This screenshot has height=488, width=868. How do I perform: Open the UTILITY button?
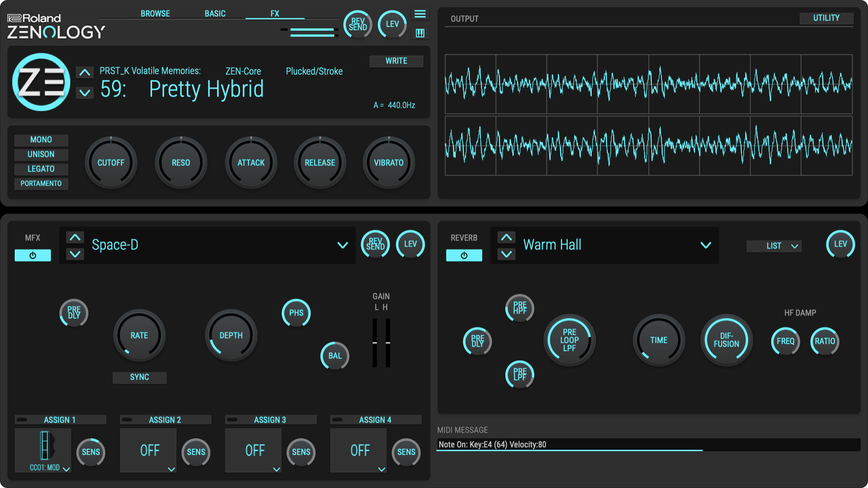[x=826, y=18]
